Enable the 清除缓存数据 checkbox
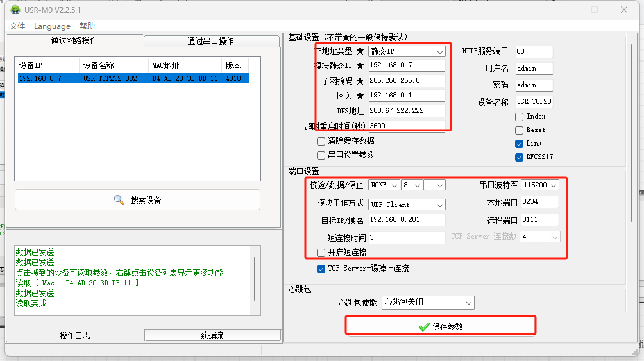644x361 pixels. point(321,141)
